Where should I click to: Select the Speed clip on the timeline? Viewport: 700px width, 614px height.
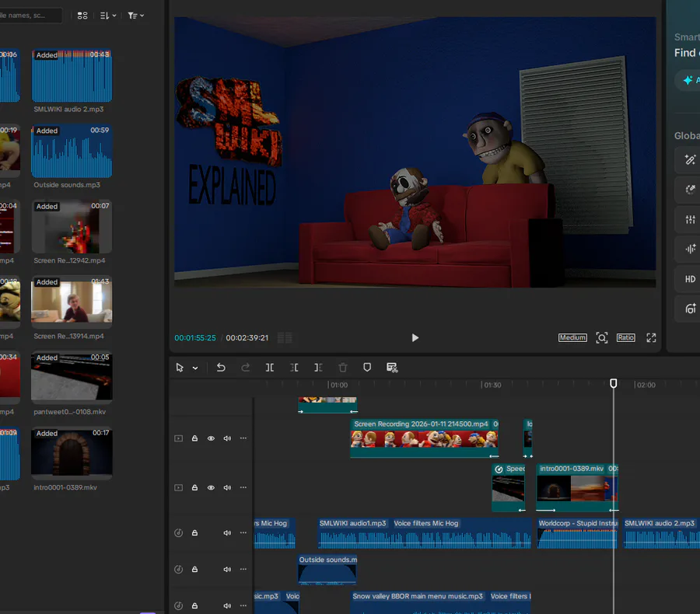[x=508, y=488]
